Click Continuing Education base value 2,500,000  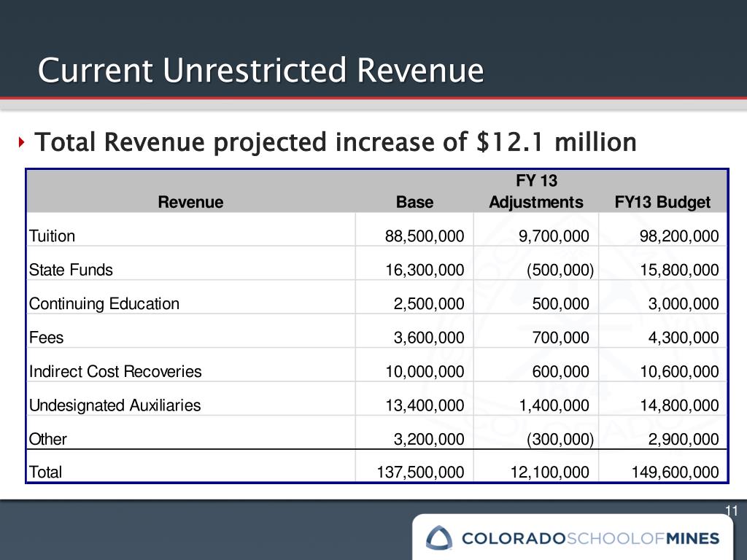pyautogui.click(x=429, y=304)
